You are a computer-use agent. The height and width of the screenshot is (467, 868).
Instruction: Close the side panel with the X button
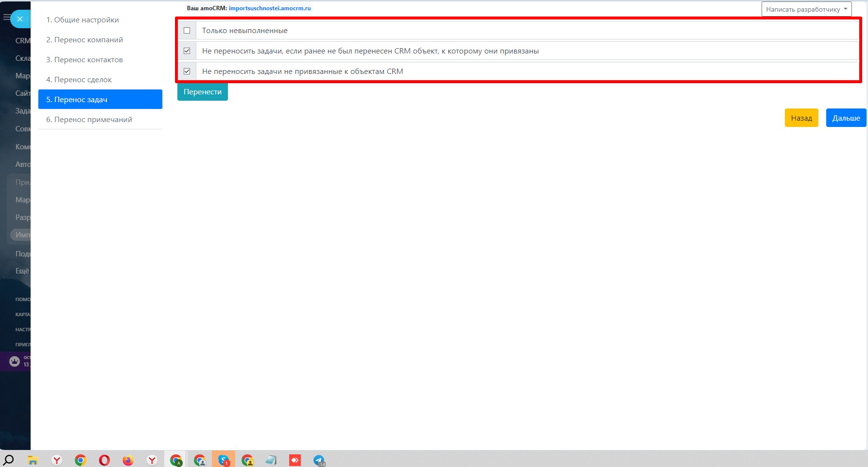20,19
